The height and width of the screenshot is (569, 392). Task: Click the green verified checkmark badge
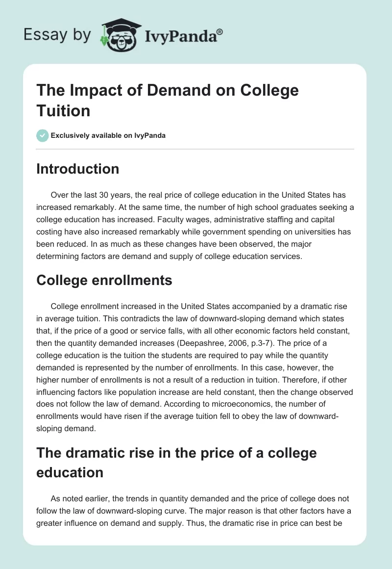43,135
